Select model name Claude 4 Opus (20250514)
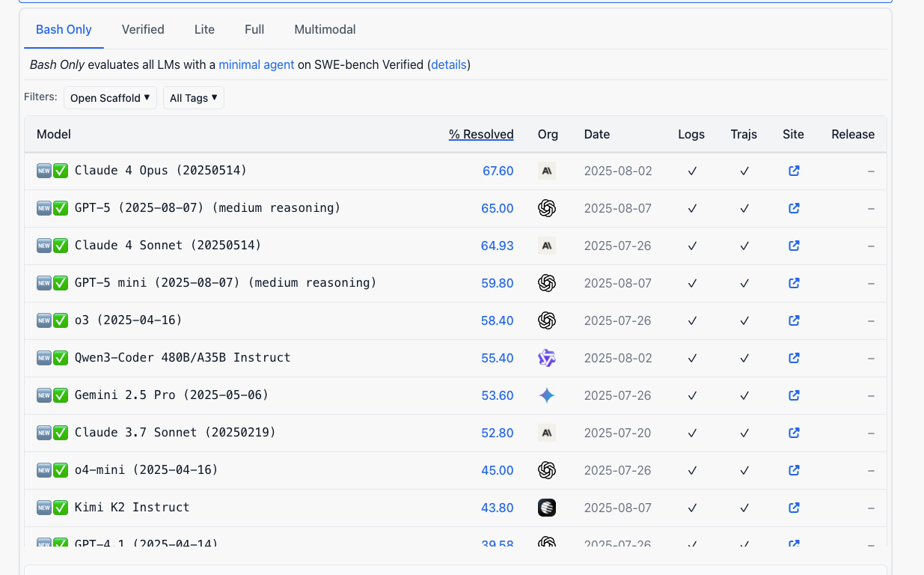924x575 pixels. click(161, 171)
